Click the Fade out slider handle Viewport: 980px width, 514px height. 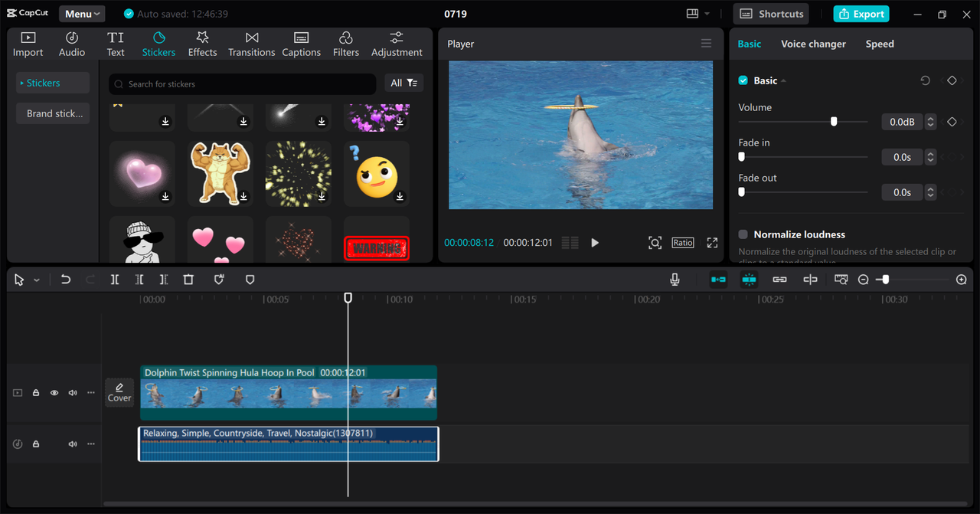pos(741,192)
